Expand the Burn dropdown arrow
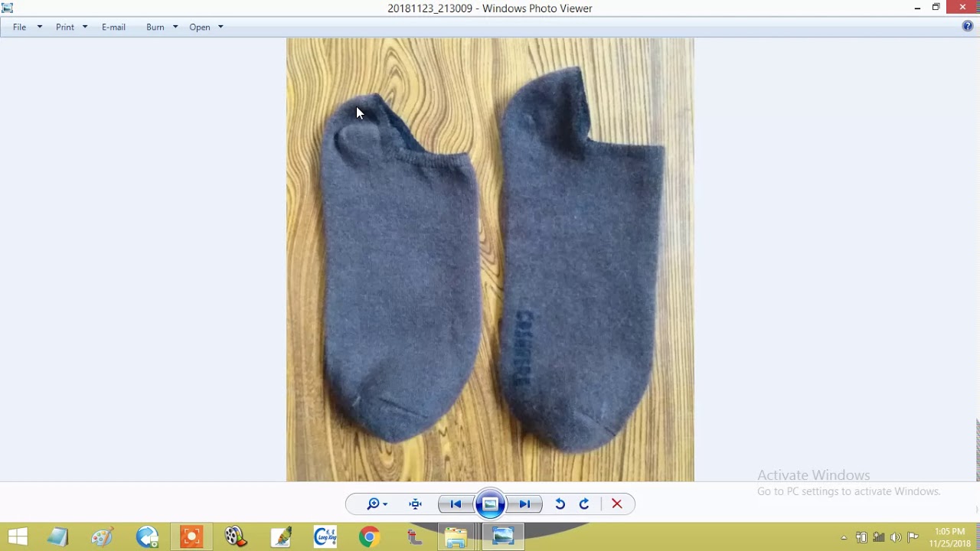 (175, 27)
